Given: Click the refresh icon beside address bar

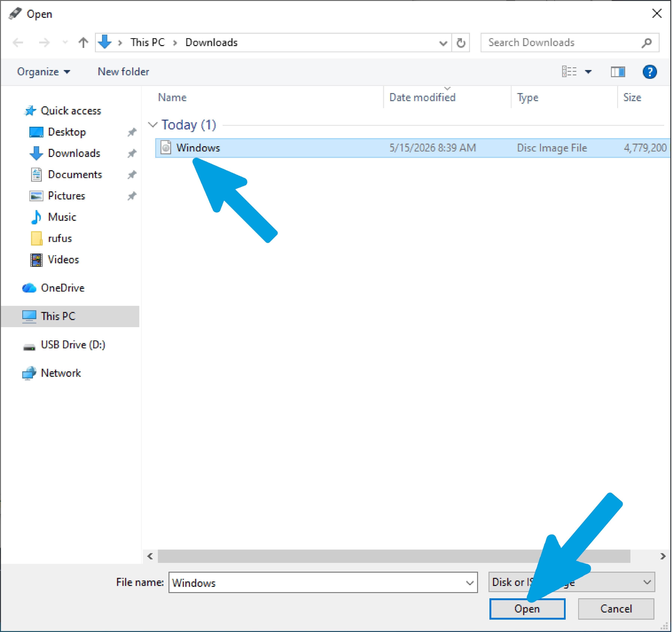Looking at the screenshot, I should pyautogui.click(x=461, y=43).
